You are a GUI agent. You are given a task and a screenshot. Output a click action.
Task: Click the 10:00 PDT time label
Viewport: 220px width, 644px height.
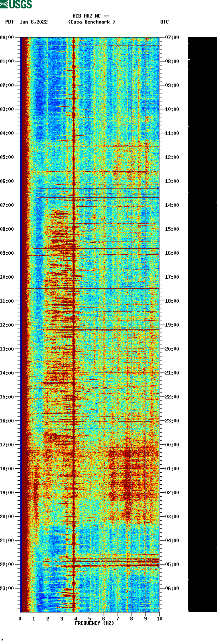pyautogui.click(x=7, y=277)
